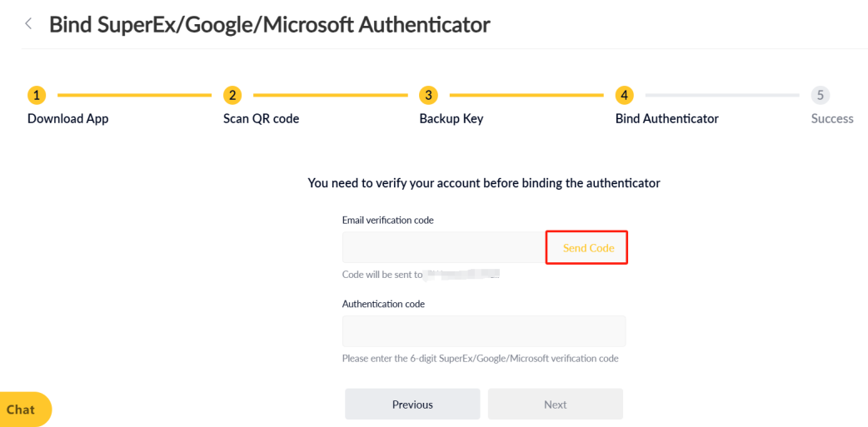The image size is (868, 427).
Task: Click progress bar between steps 4 and 5
Action: [722, 95]
